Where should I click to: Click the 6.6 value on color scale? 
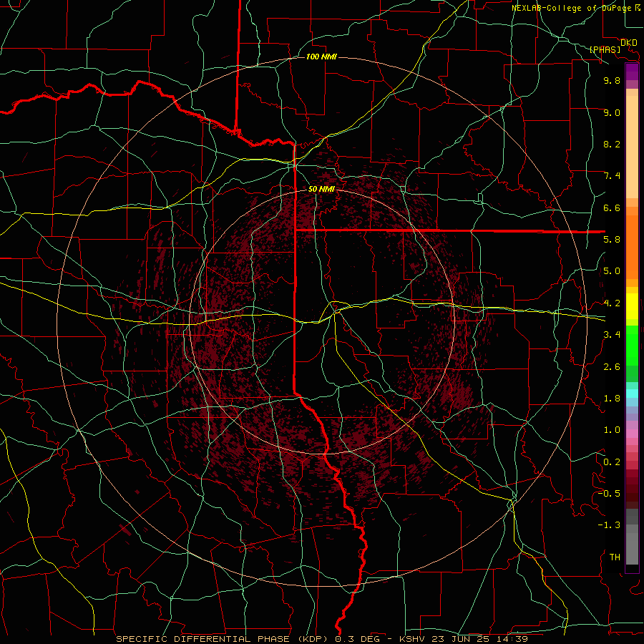(612, 208)
